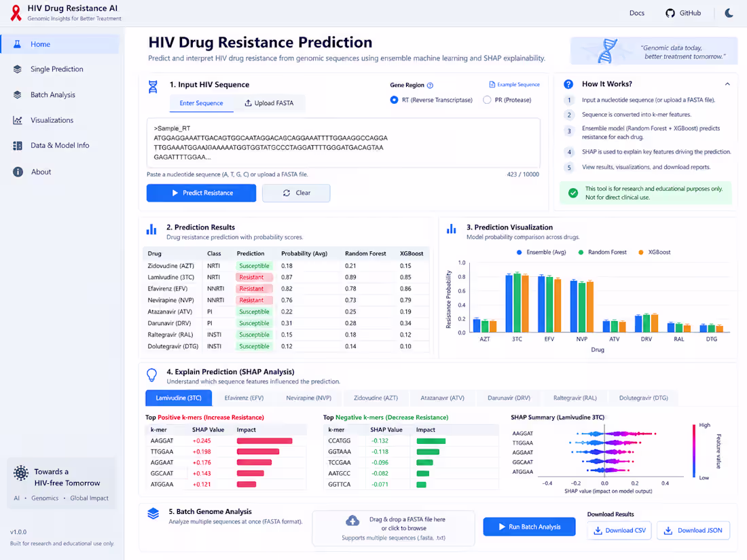Screen dimensions: 747x560
Task: Click the Example Sequence link
Action: [x=518, y=84]
